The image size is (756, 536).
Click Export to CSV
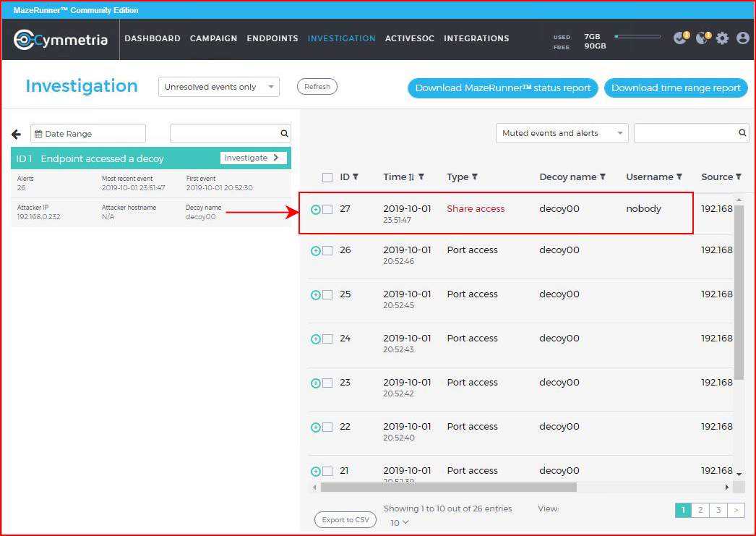(x=345, y=519)
